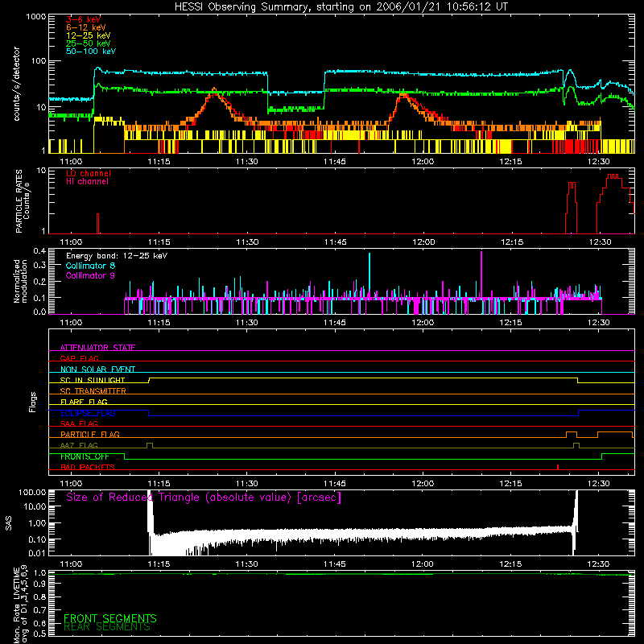
Task: Select the FRONT SEGMENTS legend label
Action: [110, 618]
